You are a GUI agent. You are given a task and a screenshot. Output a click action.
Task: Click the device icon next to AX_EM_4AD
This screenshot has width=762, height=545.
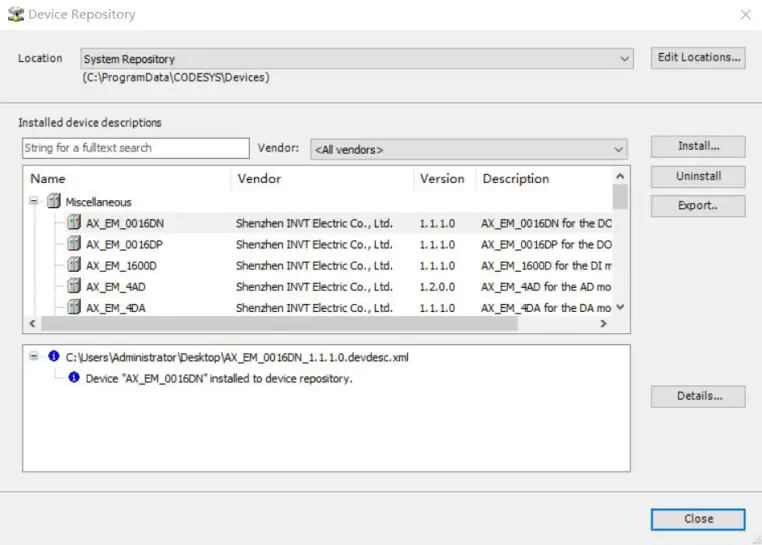(x=74, y=285)
